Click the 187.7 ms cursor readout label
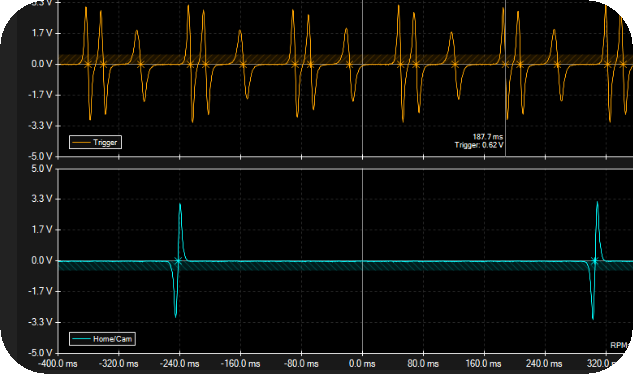The height and width of the screenshot is (374, 633). click(x=488, y=137)
